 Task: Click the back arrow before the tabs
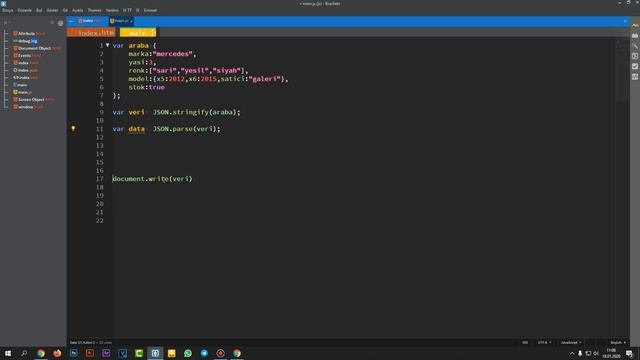[x=72, y=21]
